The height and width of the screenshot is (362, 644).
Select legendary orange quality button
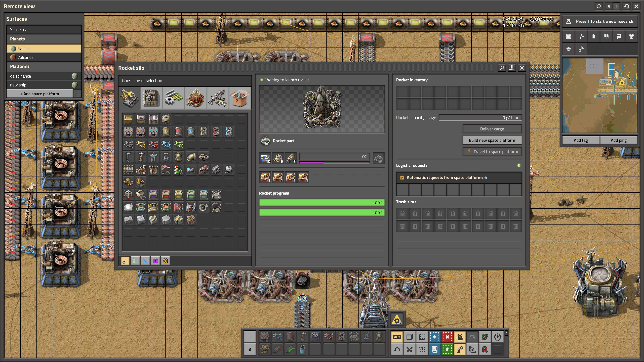click(x=165, y=261)
